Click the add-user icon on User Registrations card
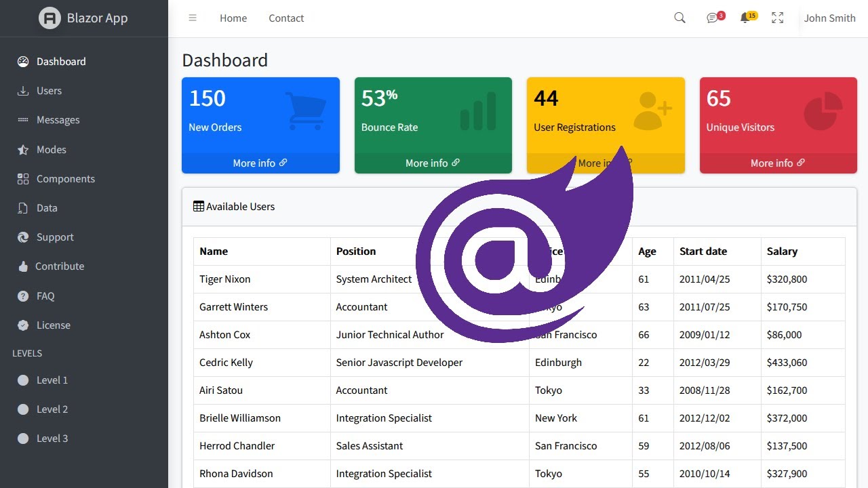Image resolution: width=868 pixels, height=488 pixels. 652,110
